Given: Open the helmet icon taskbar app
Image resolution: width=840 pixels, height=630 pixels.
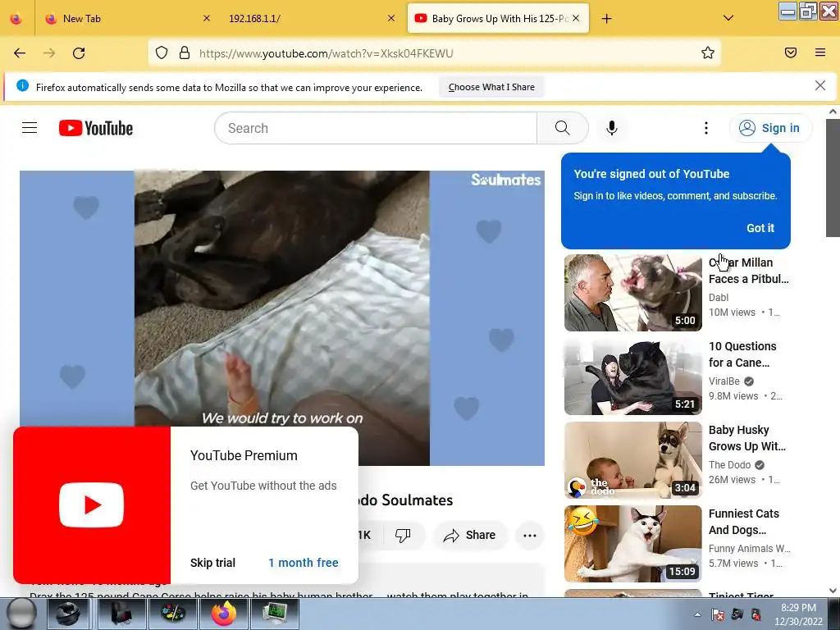Looking at the screenshot, I should [68, 614].
